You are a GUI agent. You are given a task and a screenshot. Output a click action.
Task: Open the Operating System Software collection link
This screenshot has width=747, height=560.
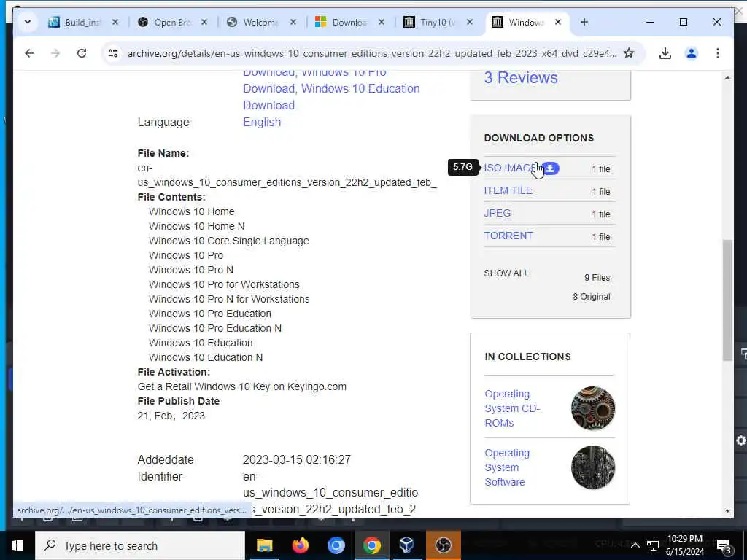coord(507,467)
